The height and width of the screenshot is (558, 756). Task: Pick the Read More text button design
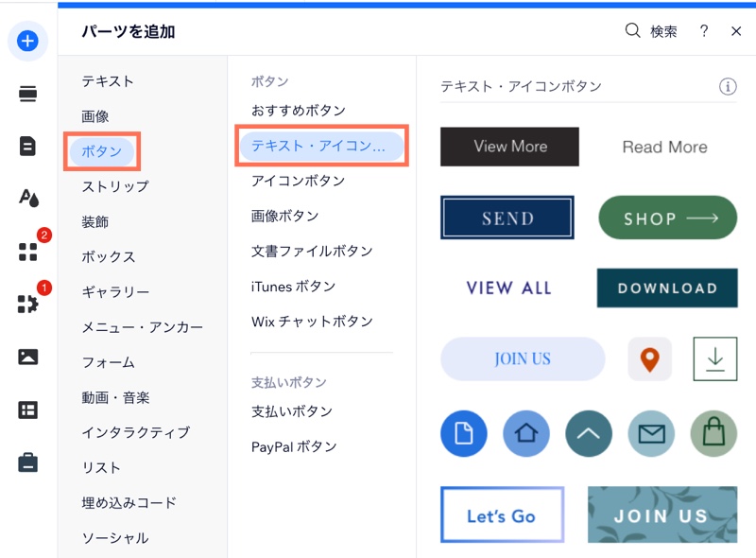pos(665,148)
